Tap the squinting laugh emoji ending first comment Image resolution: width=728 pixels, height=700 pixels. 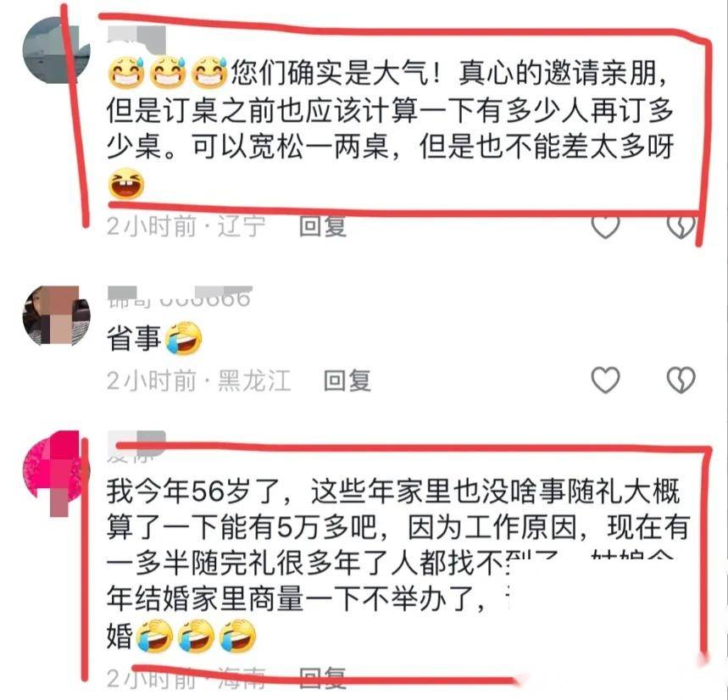(x=125, y=184)
